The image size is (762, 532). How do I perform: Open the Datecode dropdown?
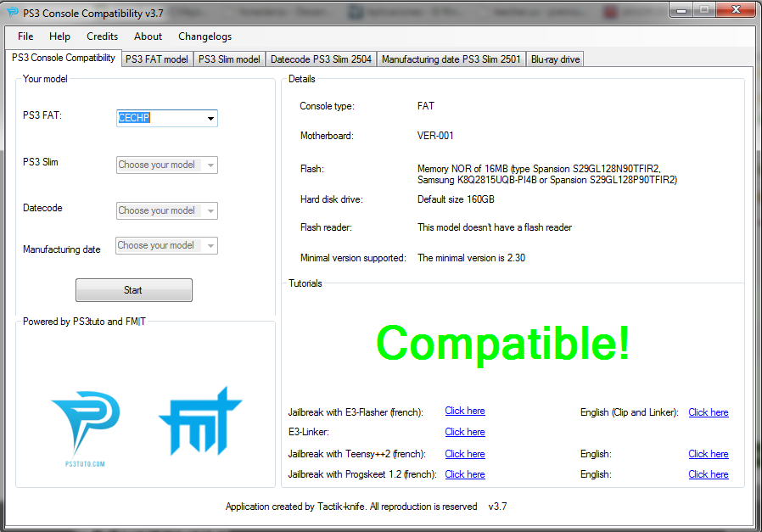[x=166, y=210]
